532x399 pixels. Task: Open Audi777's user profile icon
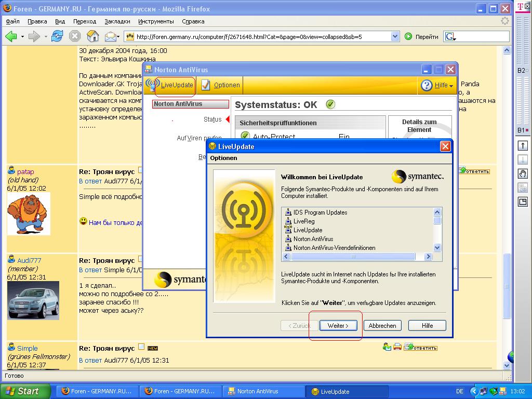(x=11, y=259)
